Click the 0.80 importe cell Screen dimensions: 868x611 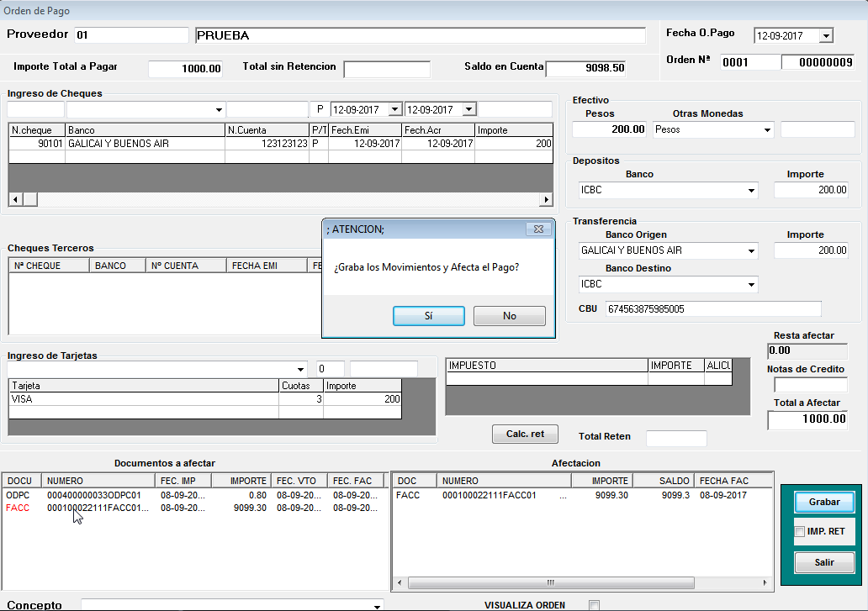[x=258, y=495]
